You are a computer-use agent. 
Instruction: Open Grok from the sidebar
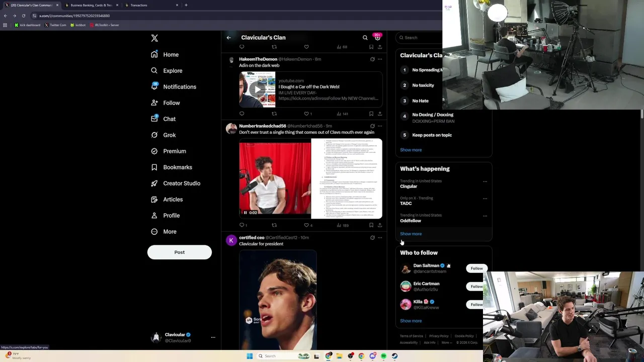click(163, 135)
